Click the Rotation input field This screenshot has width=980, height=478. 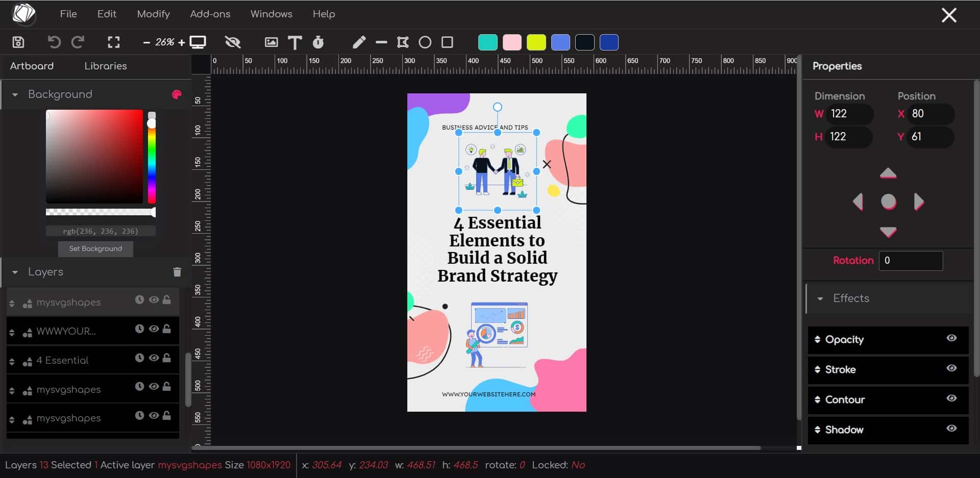tap(910, 261)
